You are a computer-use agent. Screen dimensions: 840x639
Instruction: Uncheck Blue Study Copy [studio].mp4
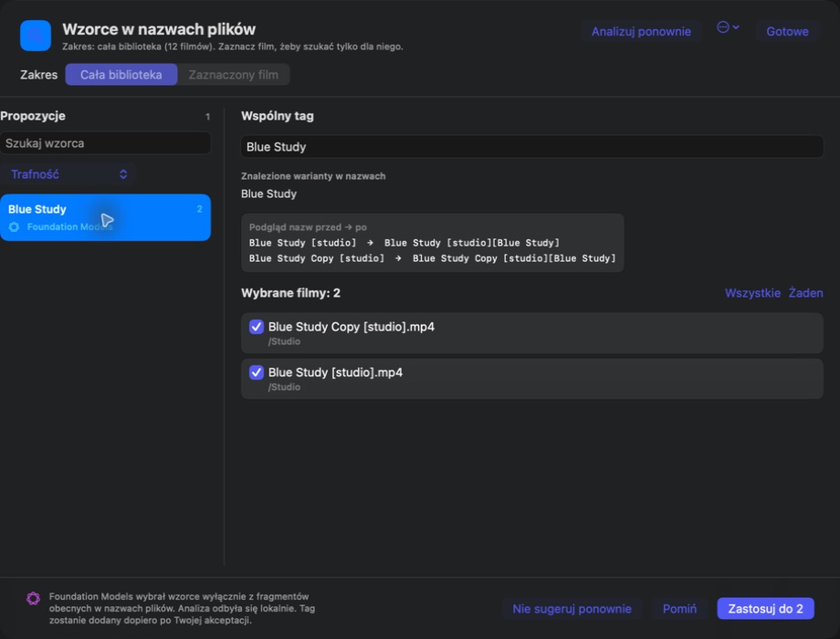[257, 327]
